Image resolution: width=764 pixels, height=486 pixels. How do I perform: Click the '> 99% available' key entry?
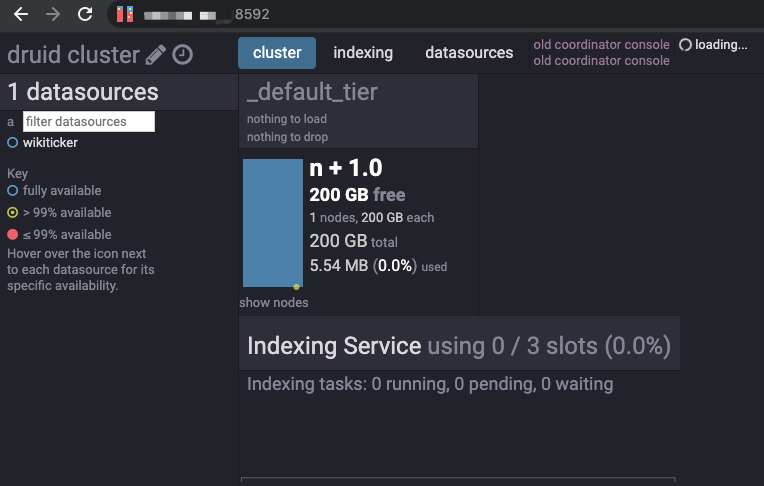tap(67, 213)
